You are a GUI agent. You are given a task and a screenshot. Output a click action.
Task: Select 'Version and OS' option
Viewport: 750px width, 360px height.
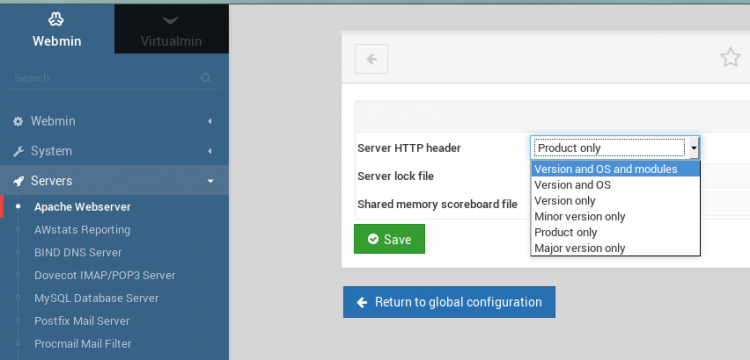[615, 185]
